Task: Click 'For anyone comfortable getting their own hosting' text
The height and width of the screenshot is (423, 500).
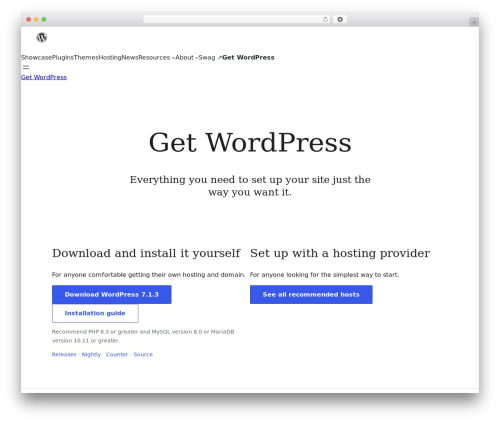Action: [148, 275]
